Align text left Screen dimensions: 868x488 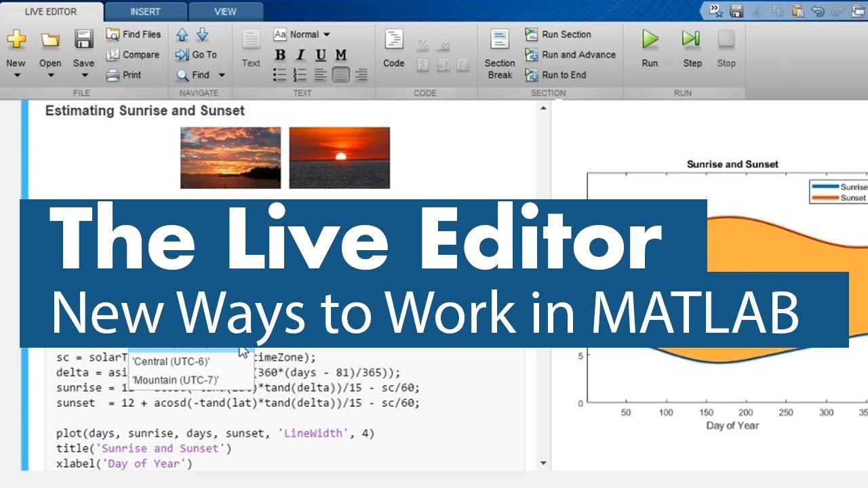(x=321, y=75)
